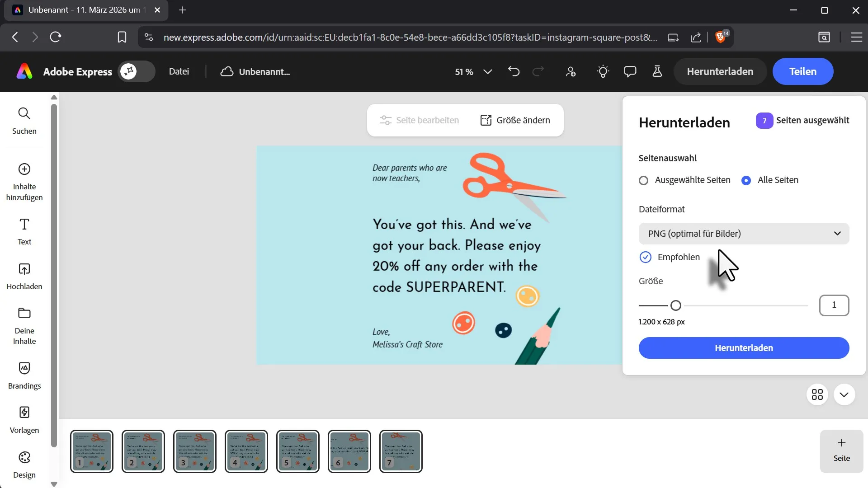The image size is (868, 488).
Task: Open the comments speech bubble icon
Action: click(630, 71)
